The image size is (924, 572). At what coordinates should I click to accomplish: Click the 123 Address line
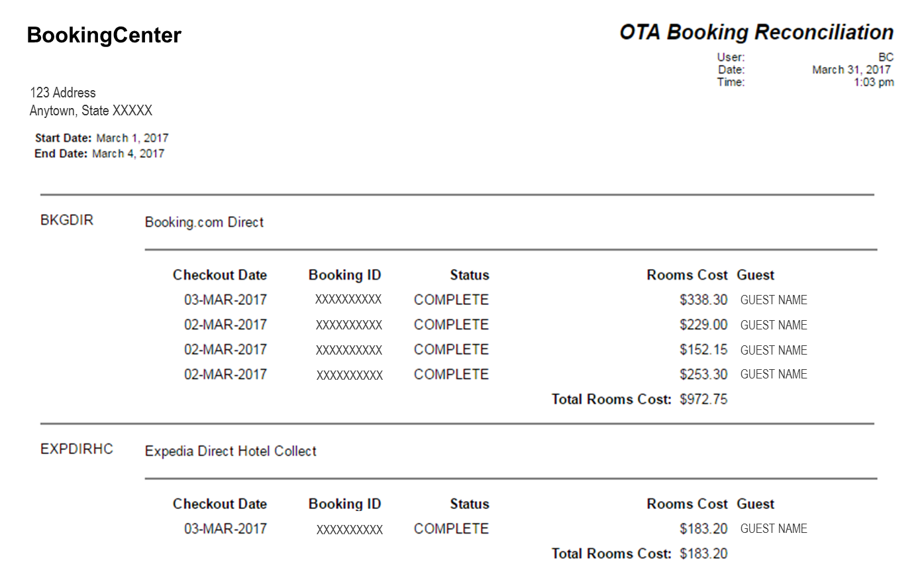point(63,93)
